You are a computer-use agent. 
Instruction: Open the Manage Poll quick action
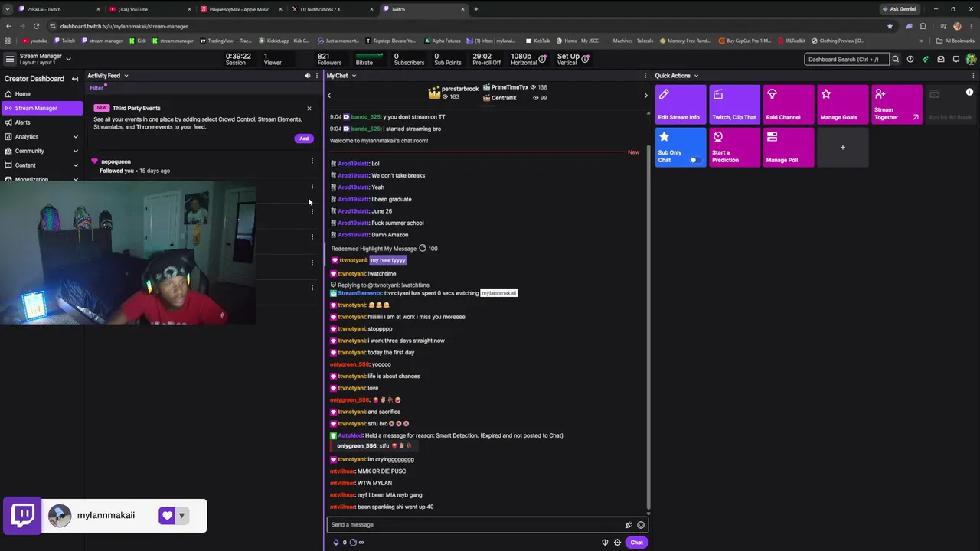pos(789,147)
